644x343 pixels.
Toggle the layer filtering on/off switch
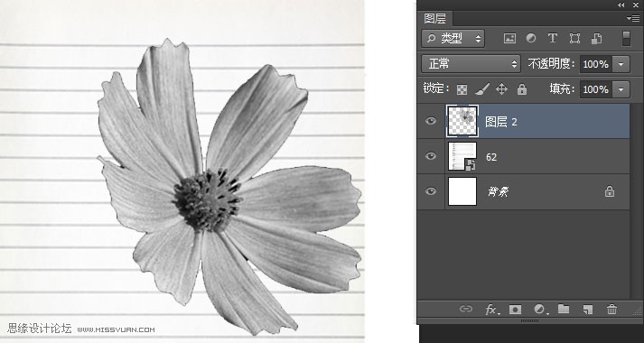pos(626,39)
